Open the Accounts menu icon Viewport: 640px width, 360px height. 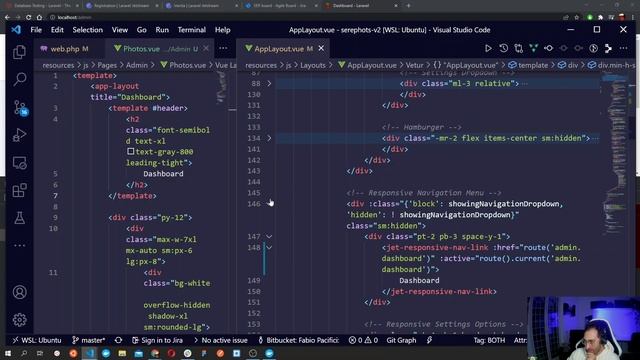[x=19, y=292]
